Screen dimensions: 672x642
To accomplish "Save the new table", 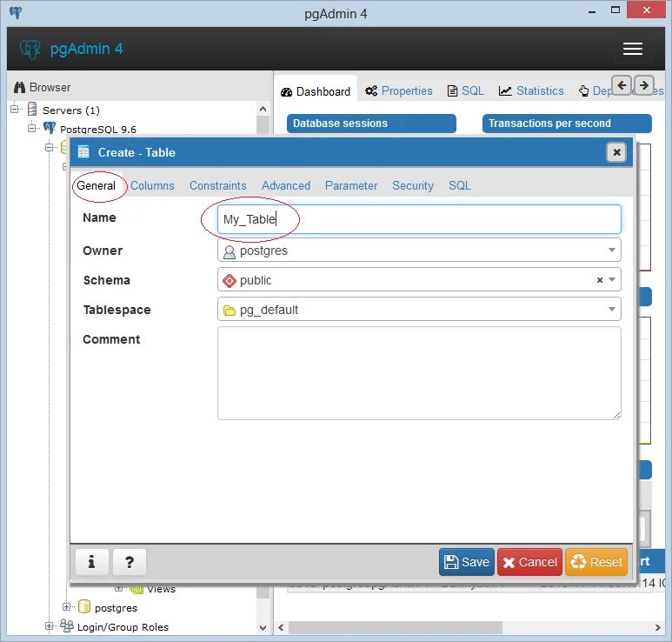I will [466, 562].
